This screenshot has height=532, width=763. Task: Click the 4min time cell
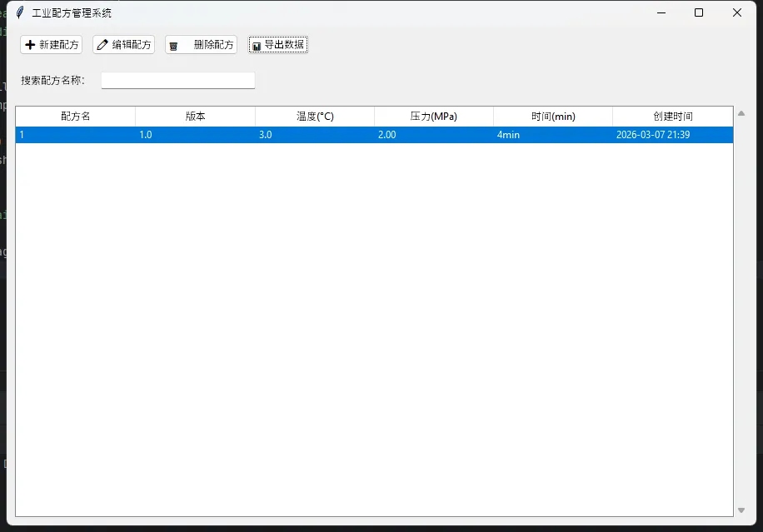[x=508, y=135]
